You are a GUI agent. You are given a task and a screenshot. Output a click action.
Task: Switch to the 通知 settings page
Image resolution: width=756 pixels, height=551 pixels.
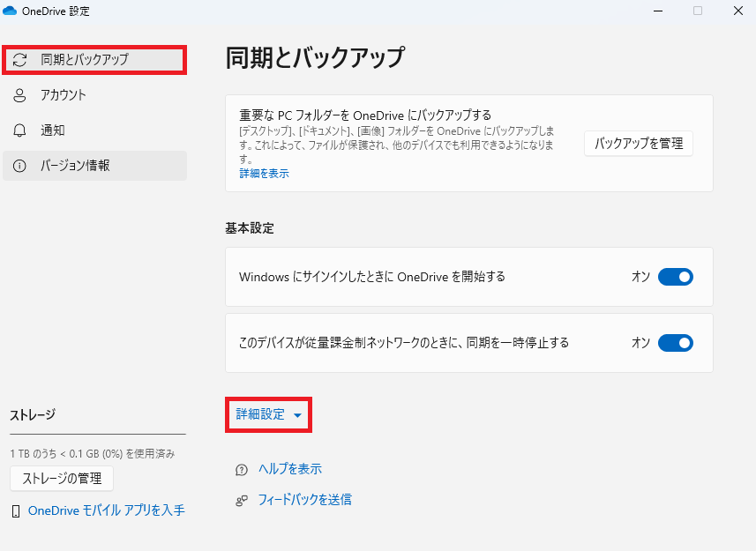pyautogui.click(x=53, y=130)
